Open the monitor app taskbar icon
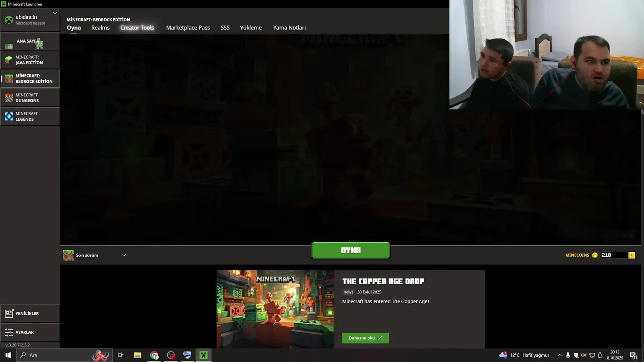644x362 pixels. coord(187,355)
